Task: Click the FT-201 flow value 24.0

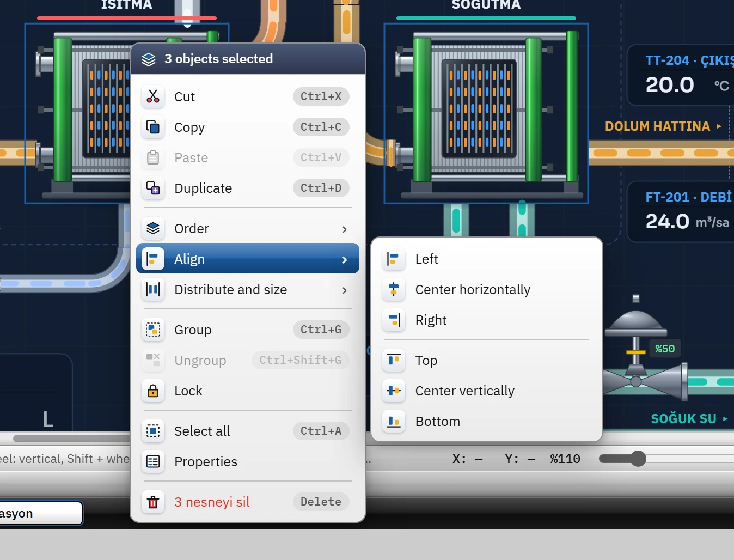Action: pyautogui.click(x=668, y=221)
